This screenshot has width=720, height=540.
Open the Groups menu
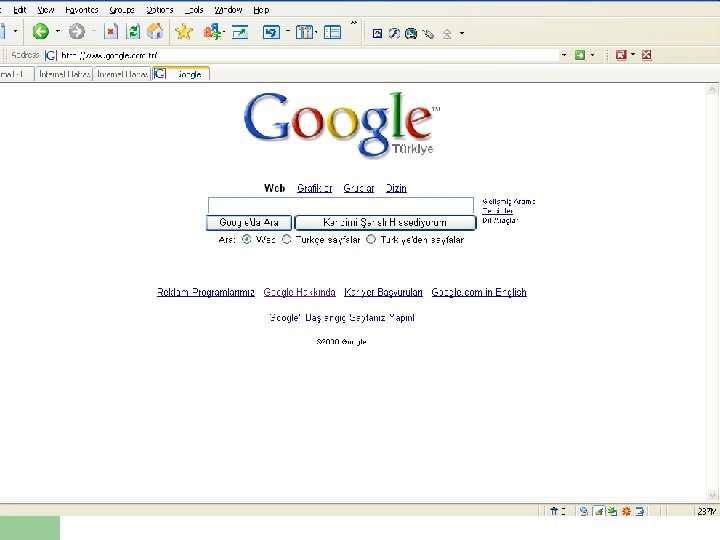tap(122, 10)
